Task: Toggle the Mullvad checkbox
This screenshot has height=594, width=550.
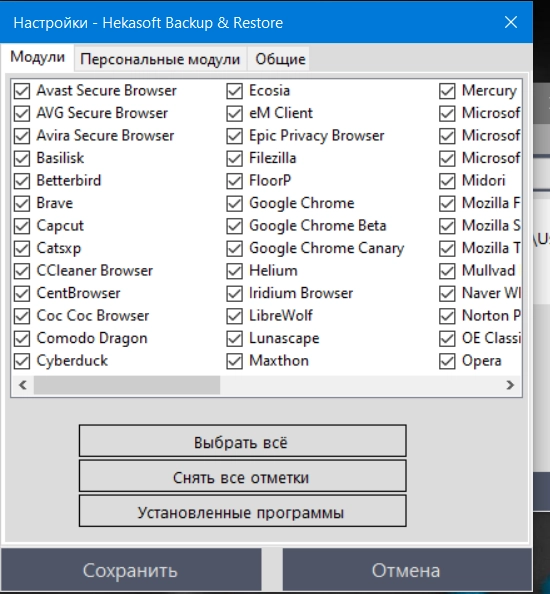Action: [x=447, y=271]
